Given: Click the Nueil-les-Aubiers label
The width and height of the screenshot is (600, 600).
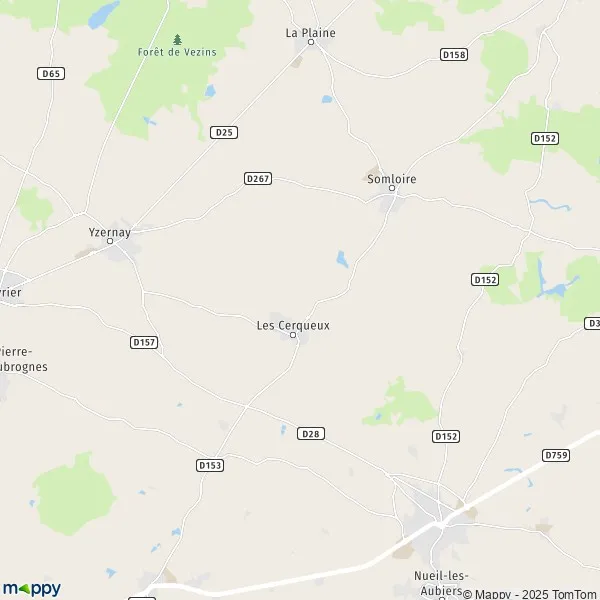Looking at the screenshot, I should coord(441,583).
